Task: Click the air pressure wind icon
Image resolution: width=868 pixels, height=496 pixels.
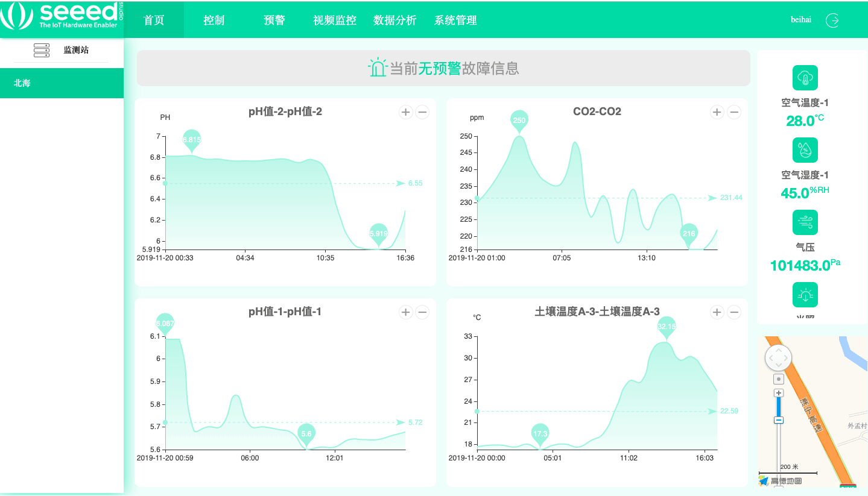Action: (x=805, y=222)
